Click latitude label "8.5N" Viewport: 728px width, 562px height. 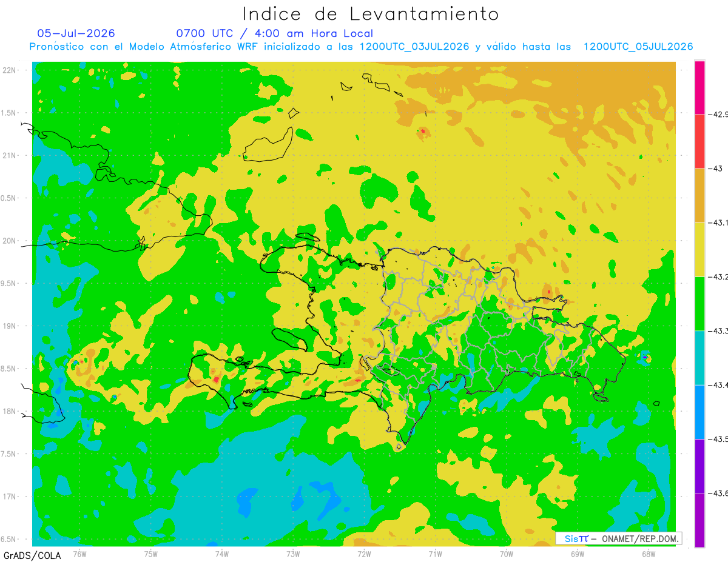(8, 369)
